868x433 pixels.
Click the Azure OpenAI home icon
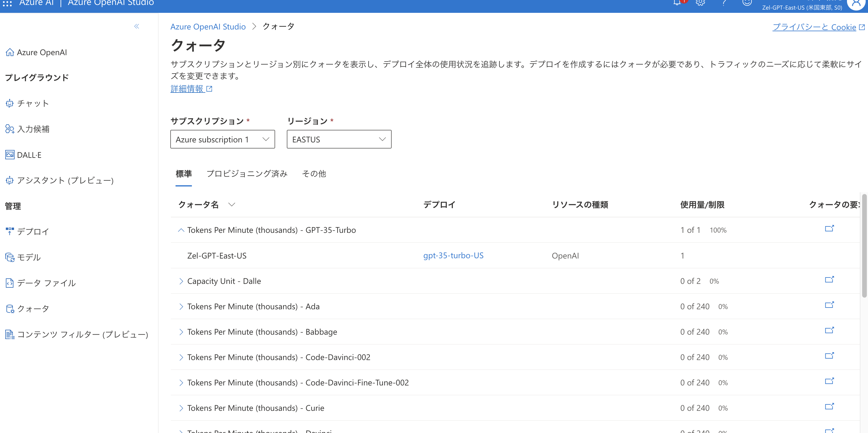point(10,52)
